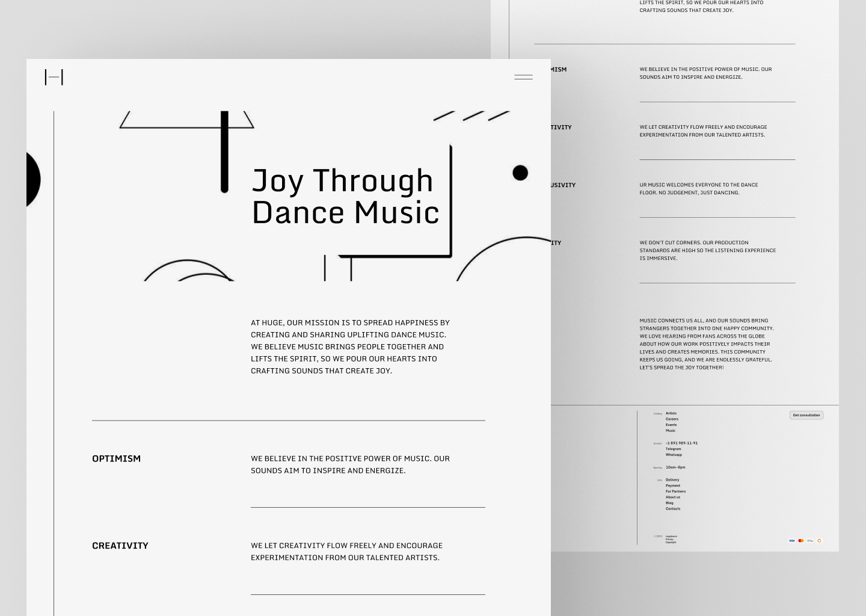The width and height of the screenshot is (866, 616).
Task: Click the Google Pay payment icon
Action: pyautogui.click(x=810, y=541)
